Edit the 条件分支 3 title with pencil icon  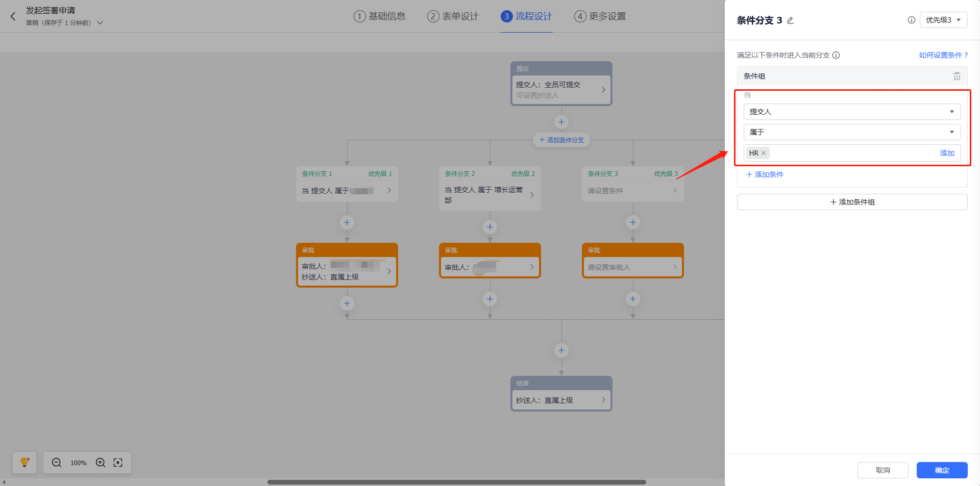pos(790,20)
